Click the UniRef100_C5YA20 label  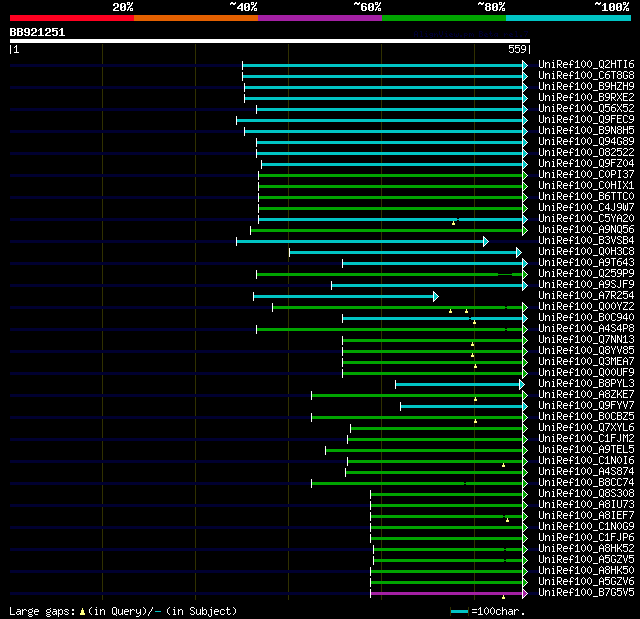[x=586, y=219]
